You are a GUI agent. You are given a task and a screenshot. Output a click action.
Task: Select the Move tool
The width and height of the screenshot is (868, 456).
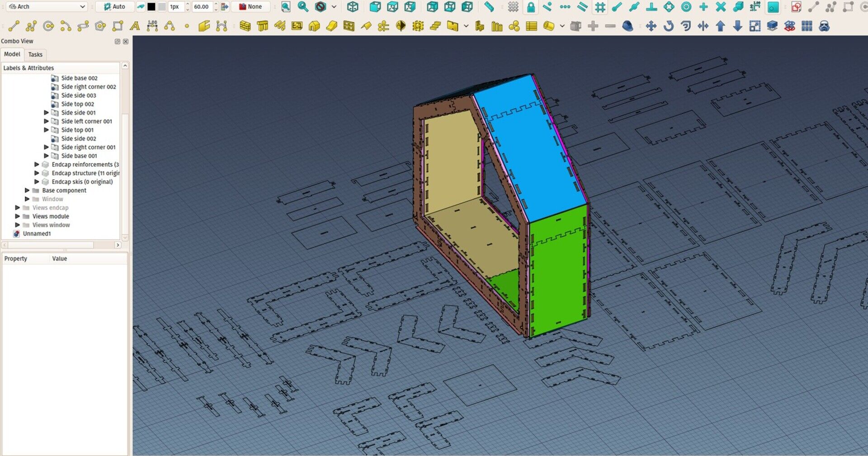651,26
